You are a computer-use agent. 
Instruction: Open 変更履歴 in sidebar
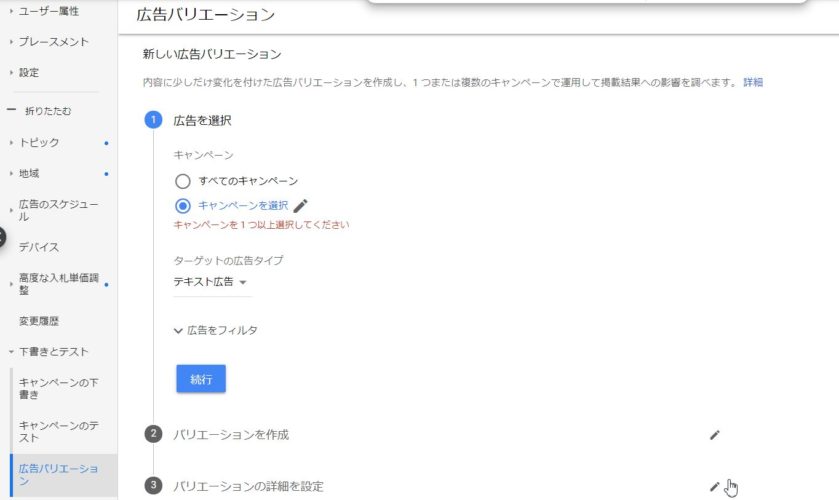39,321
